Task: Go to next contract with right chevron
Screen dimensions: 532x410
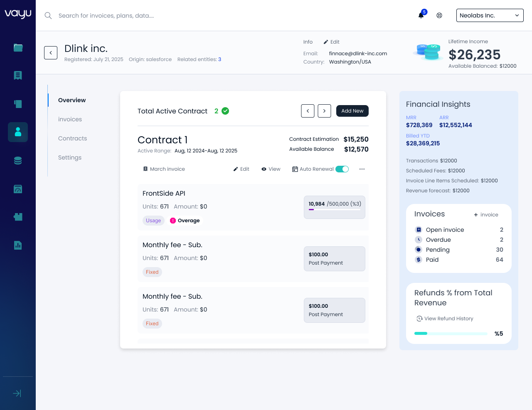Action: click(x=324, y=111)
